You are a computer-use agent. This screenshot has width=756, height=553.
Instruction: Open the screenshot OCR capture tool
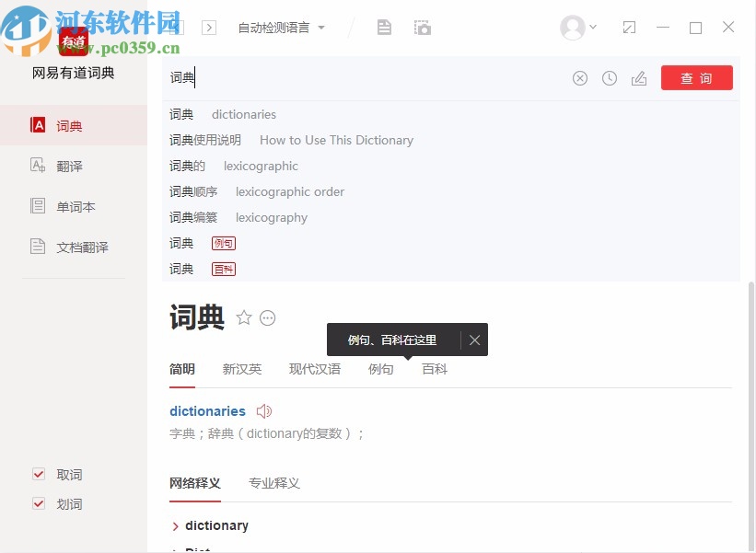[x=423, y=27]
